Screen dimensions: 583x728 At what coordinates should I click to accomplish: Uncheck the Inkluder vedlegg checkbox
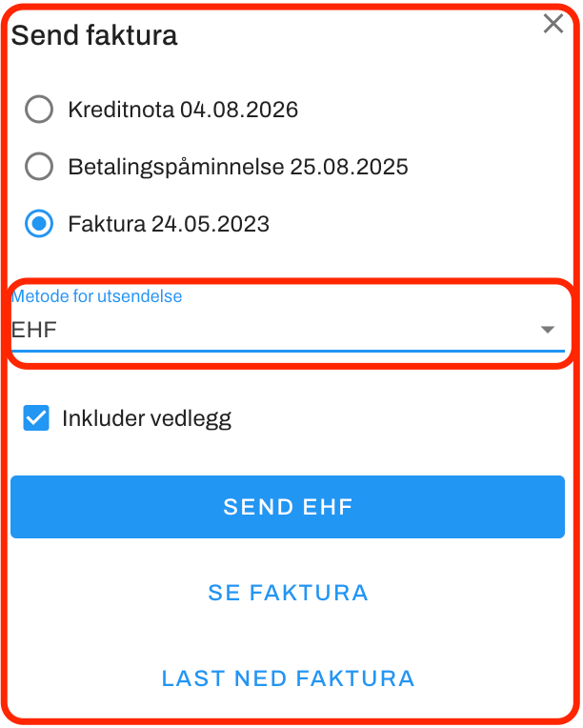36,418
